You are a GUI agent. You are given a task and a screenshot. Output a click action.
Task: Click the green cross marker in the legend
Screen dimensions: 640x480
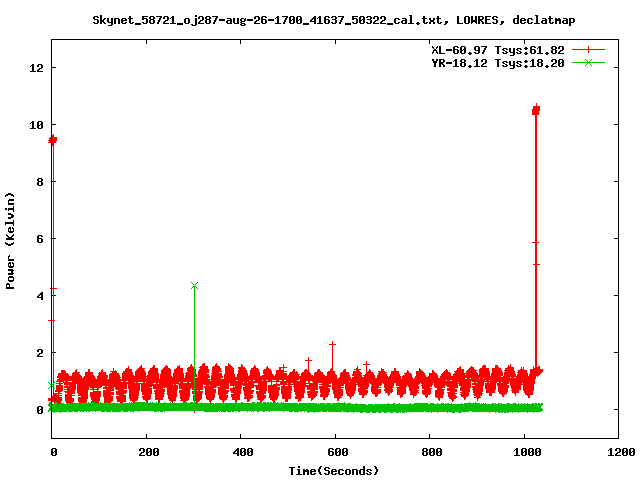pos(588,62)
